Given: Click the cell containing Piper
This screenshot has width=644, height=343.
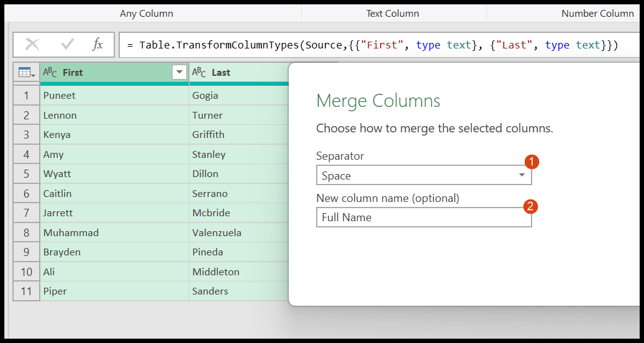Looking at the screenshot, I should click(114, 291).
